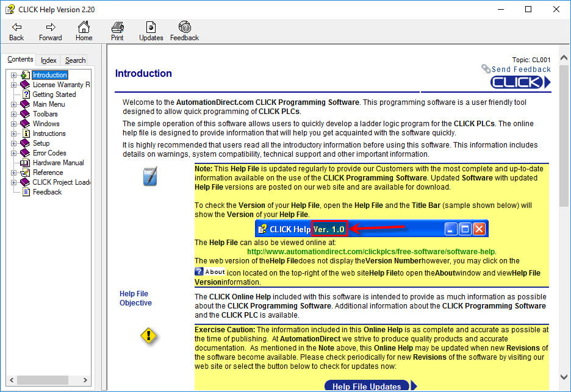The width and height of the screenshot is (571, 392).
Task: Open the Home page icon
Action: [x=84, y=31]
